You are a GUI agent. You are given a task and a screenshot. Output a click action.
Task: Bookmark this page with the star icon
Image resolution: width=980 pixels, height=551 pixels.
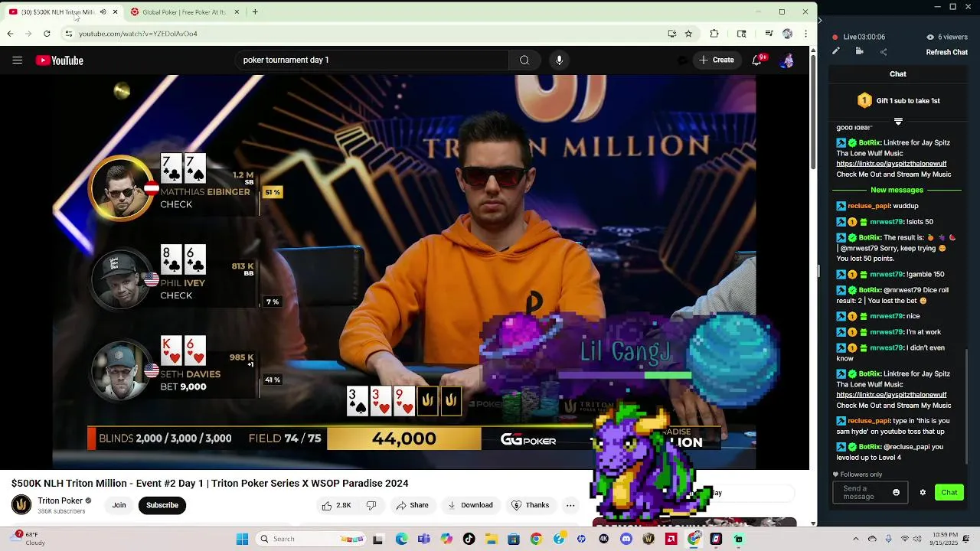click(688, 34)
